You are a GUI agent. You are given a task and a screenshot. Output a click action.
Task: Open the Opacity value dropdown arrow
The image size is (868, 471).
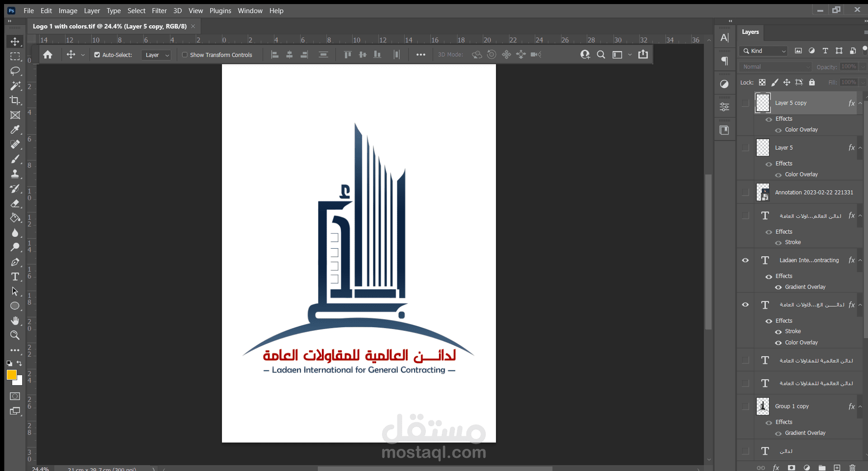(863, 67)
